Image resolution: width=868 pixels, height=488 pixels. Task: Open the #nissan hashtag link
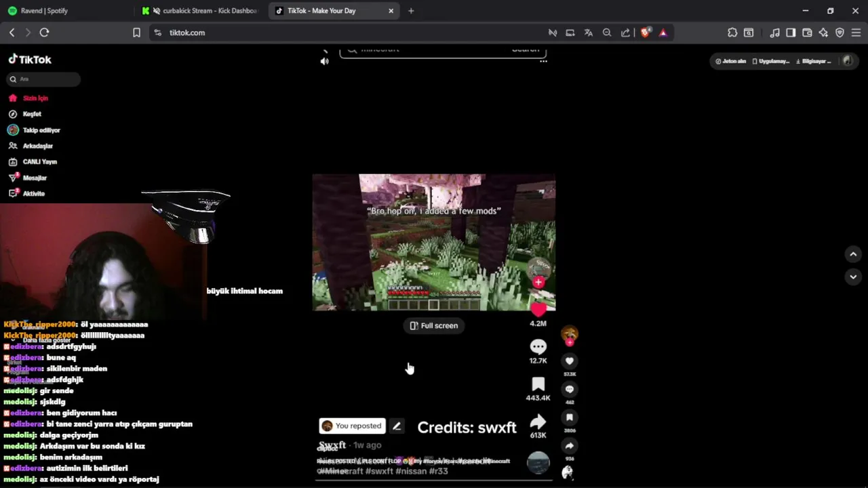pyautogui.click(x=412, y=471)
